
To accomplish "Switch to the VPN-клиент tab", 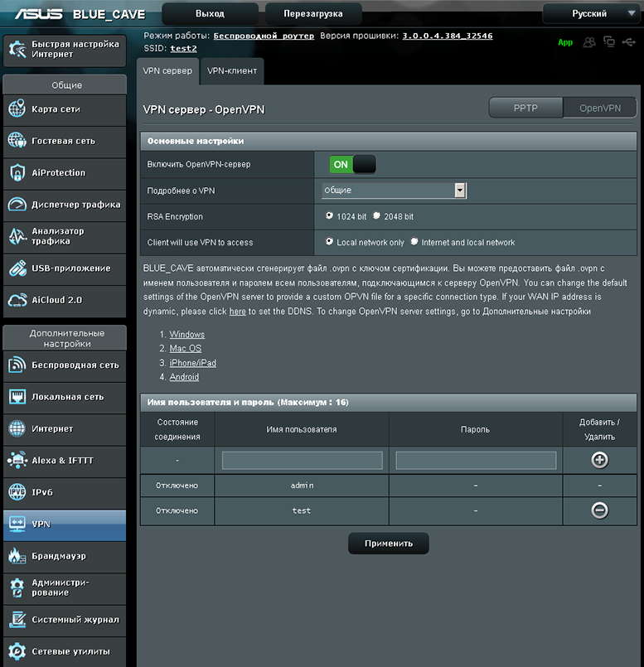I will point(232,71).
